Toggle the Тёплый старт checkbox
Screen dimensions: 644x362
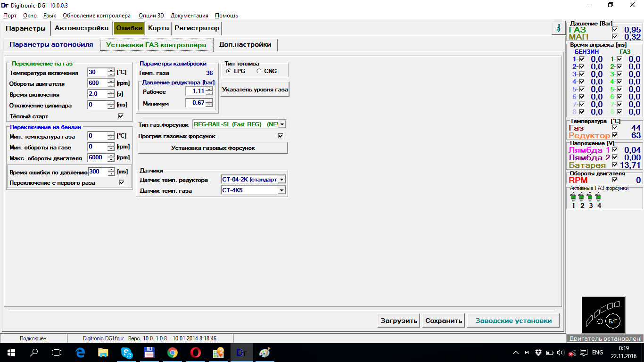[121, 116]
